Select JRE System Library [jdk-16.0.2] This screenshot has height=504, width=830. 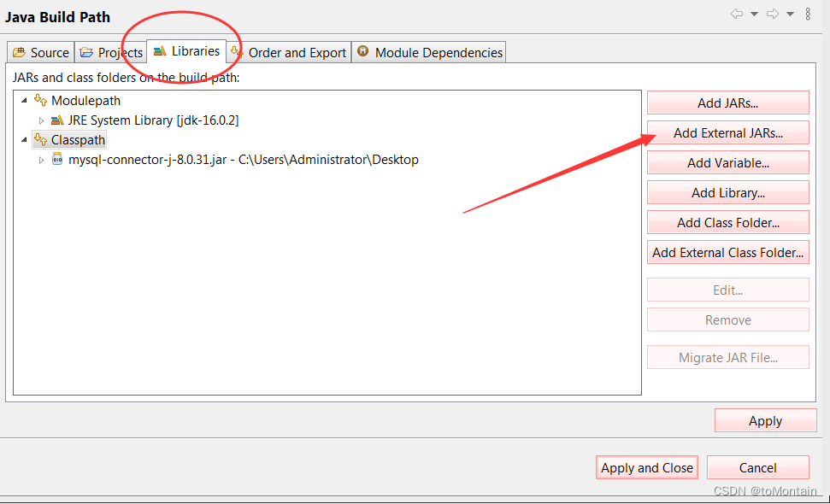pyautogui.click(x=154, y=120)
